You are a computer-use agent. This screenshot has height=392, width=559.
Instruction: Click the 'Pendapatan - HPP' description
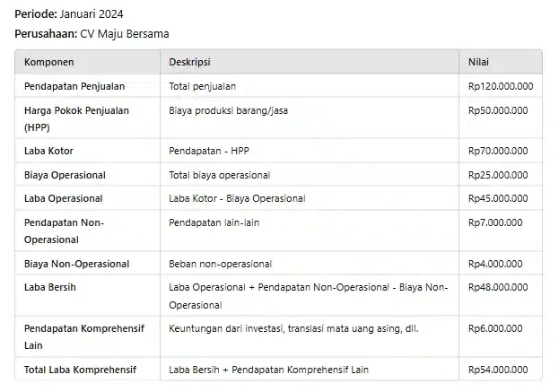[x=209, y=151]
